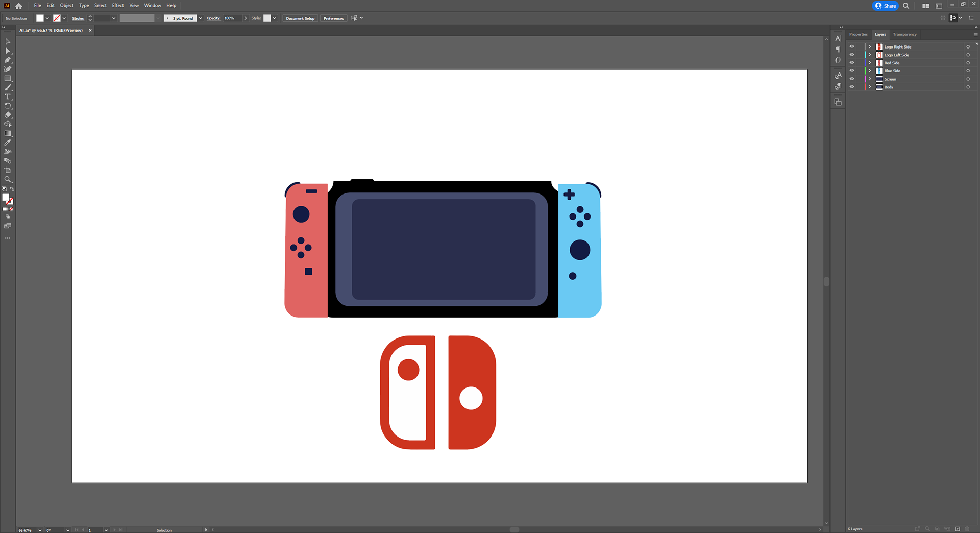980x533 pixels.
Task: Open the Pathfinder panel icon
Action: click(x=838, y=102)
